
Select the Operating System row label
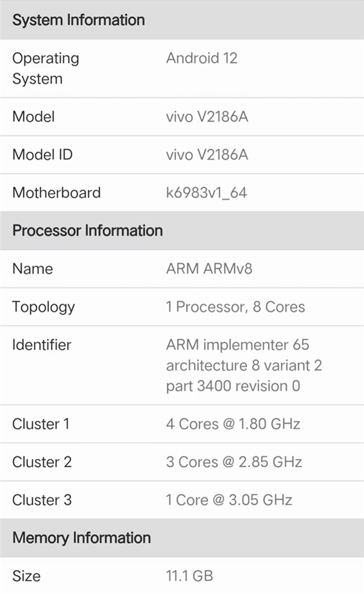point(45,69)
